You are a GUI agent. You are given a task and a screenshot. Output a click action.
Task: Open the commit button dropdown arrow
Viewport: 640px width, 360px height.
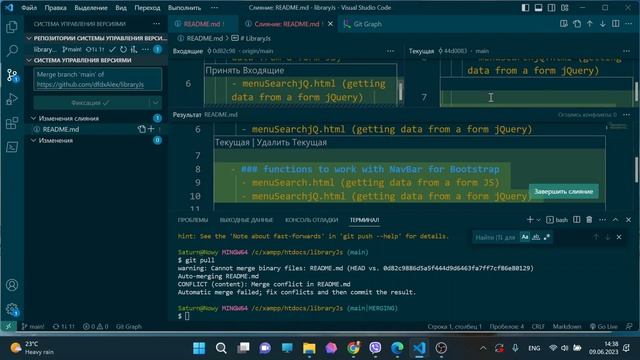point(156,102)
